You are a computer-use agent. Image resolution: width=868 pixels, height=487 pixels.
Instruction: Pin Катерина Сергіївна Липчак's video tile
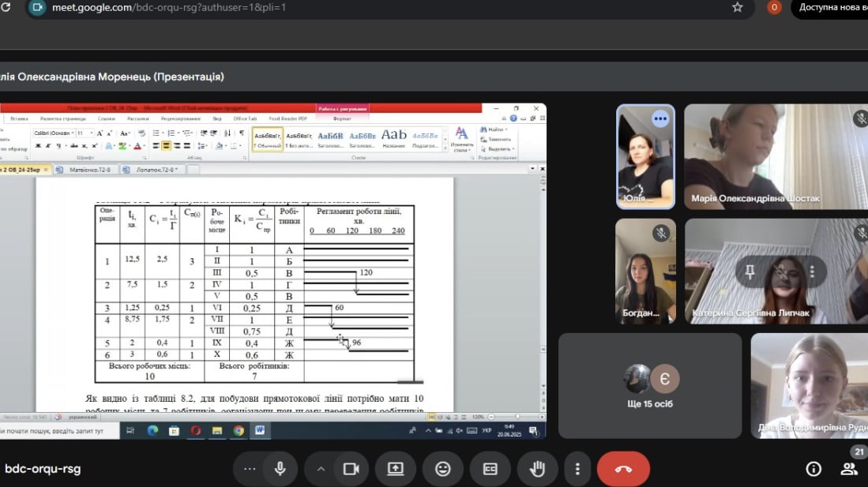click(x=750, y=272)
